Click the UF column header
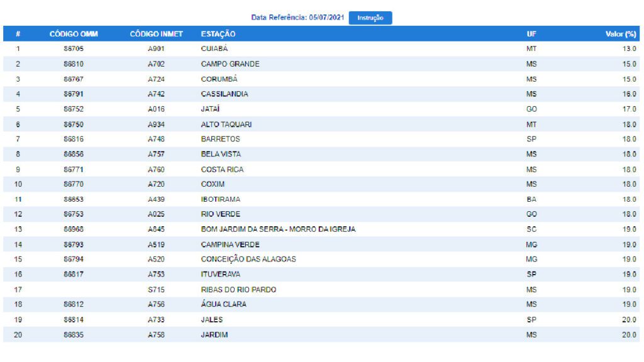Image resolution: width=644 pixels, height=362 pixels. point(531,34)
